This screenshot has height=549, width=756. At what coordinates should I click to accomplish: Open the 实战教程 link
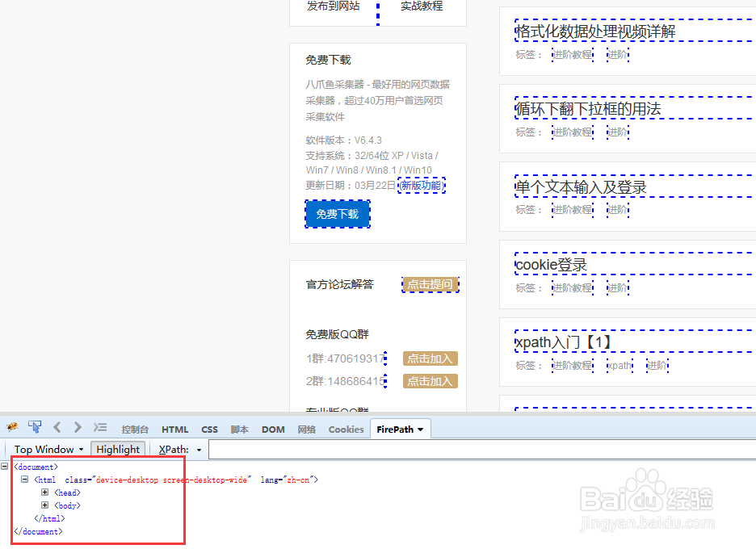422,6
